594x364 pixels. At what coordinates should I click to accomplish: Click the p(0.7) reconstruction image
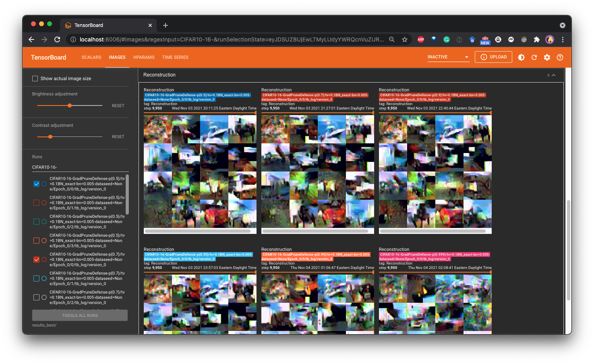(318, 172)
